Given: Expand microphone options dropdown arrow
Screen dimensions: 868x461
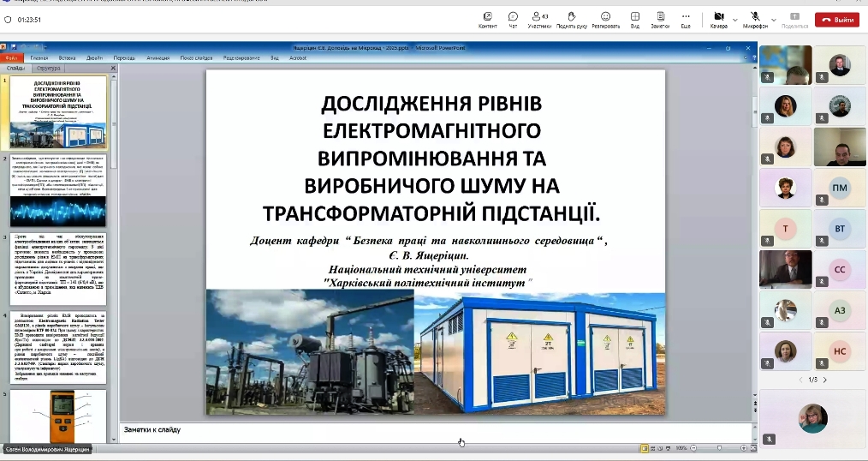Looking at the screenshot, I should (x=774, y=19).
